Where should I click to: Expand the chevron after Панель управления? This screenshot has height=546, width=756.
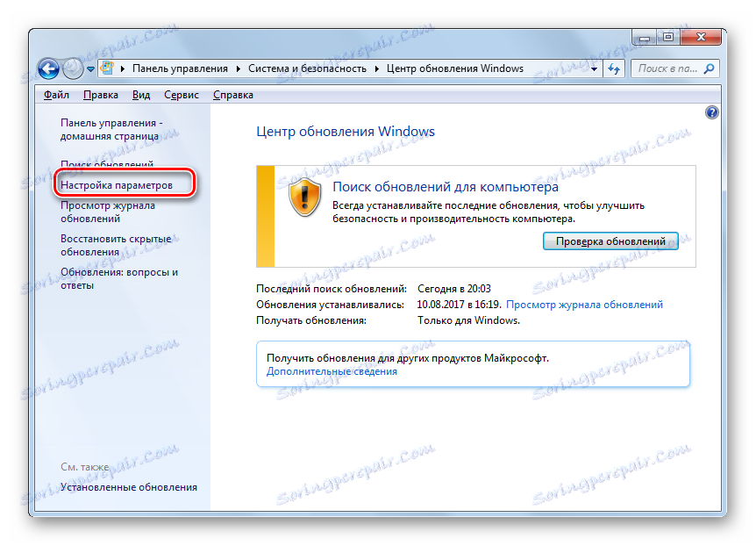(239, 68)
